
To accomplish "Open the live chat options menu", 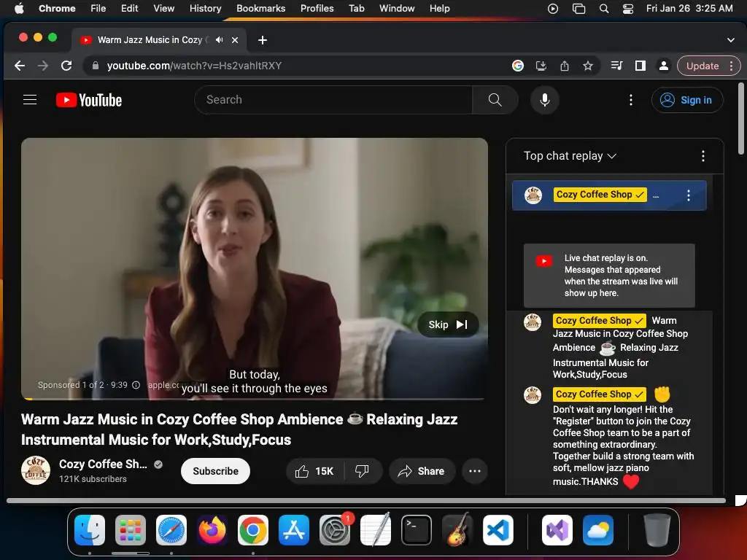I will point(703,156).
